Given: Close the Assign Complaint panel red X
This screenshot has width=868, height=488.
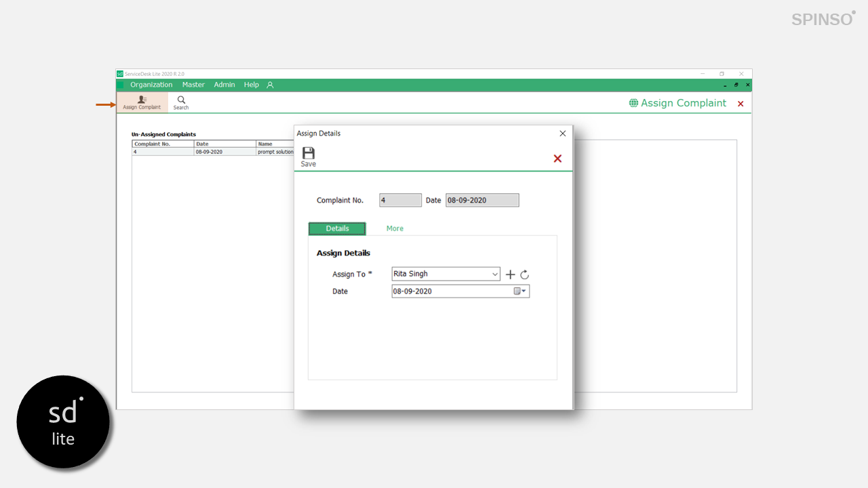Looking at the screenshot, I should [x=741, y=104].
